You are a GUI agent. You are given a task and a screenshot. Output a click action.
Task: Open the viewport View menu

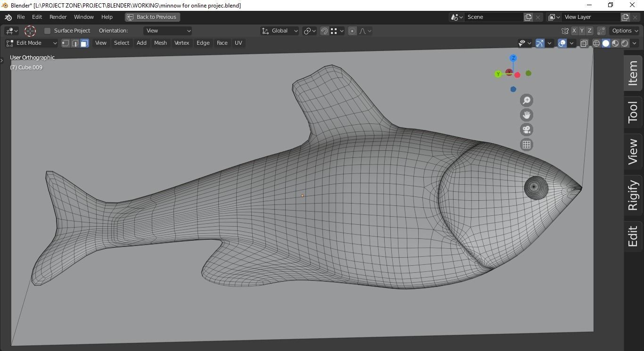(101, 43)
